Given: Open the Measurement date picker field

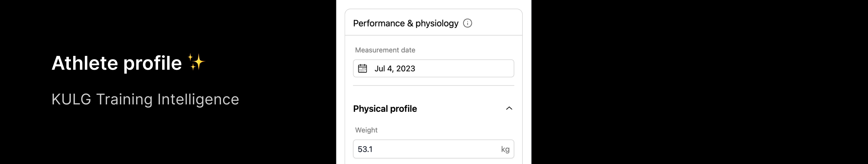Looking at the screenshot, I should [433, 68].
